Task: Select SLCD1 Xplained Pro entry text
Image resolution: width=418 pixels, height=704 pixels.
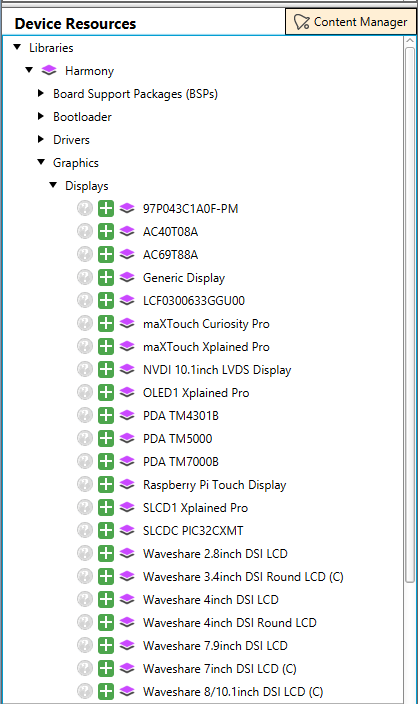Action: click(x=195, y=508)
